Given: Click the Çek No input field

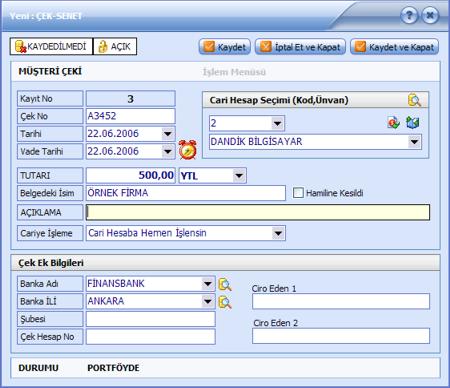Looking at the screenshot, I should pos(130,116).
